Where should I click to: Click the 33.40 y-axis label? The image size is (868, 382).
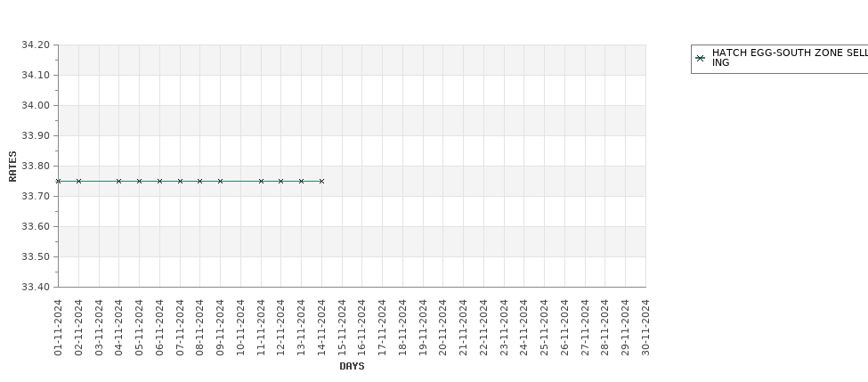point(36,287)
